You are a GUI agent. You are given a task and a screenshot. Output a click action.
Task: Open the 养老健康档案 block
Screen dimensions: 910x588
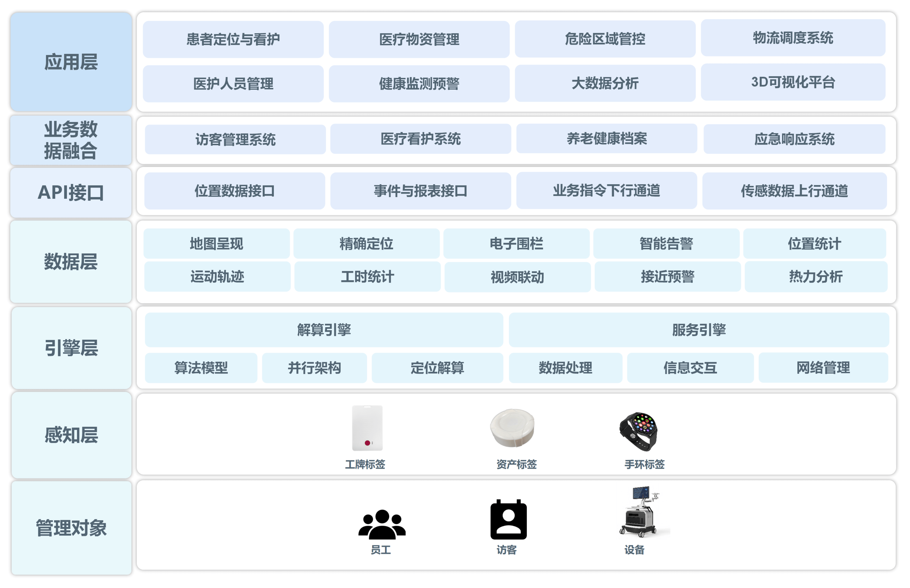click(607, 138)
